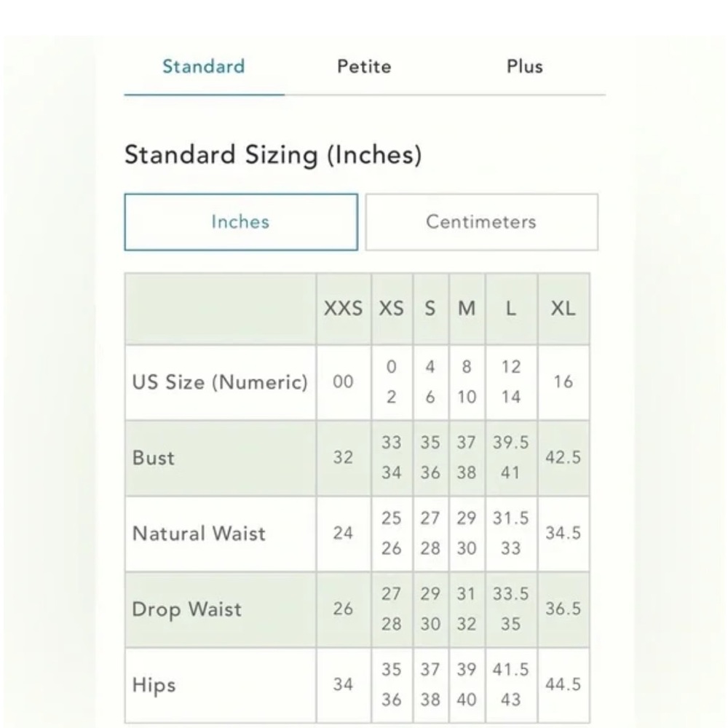The height and width of the screenshot is (728, 728).
Task: Click the XS column header
Action: [392, 309]
